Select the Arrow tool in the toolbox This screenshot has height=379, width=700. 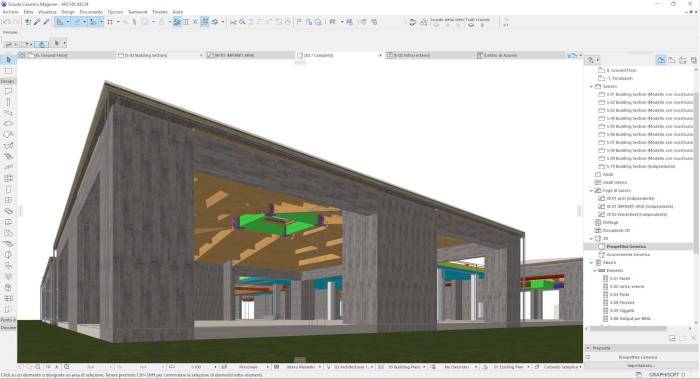pyautogui.click(x=8, y=60)
